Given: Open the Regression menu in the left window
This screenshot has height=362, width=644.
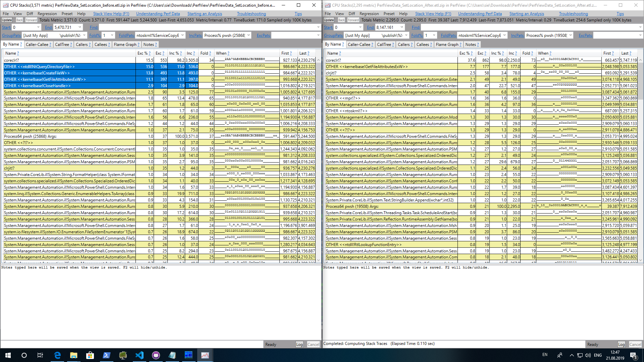Looking at the screenshot, I should click(x=47, y=14).
